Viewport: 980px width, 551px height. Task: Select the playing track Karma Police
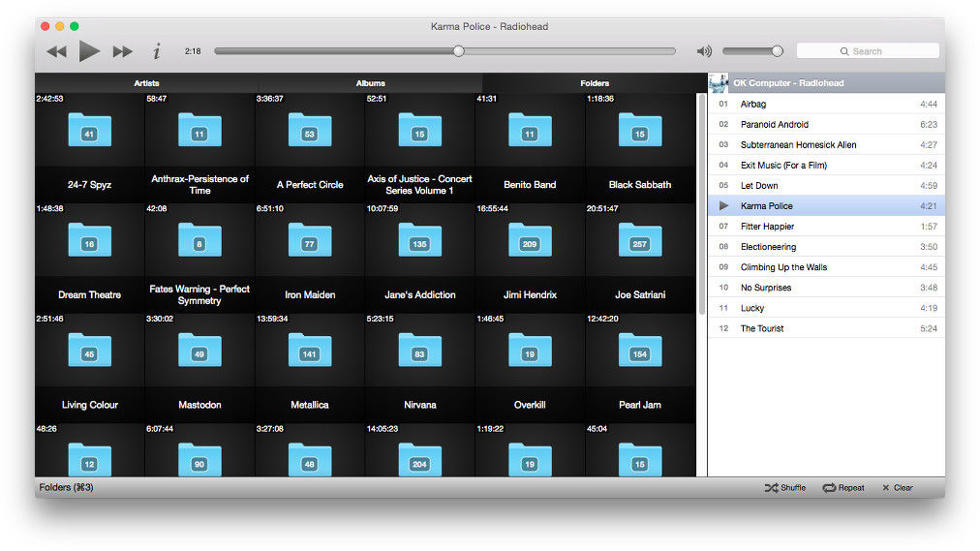(x=826, y=205)
